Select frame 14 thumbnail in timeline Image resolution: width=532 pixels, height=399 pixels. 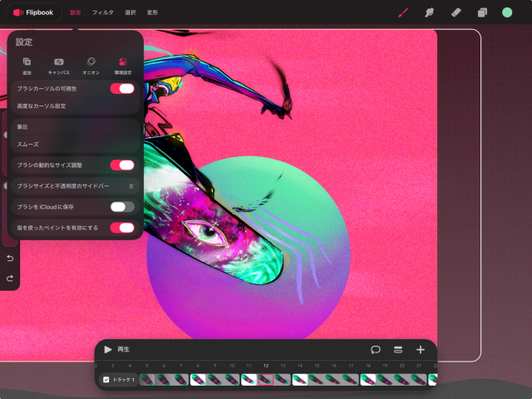(300, 380)
